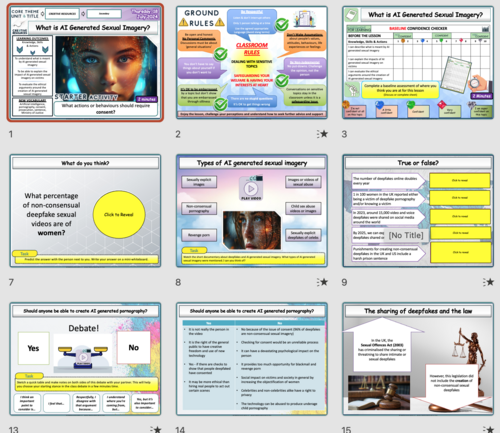The image size is (500, 433).
Task: Open slide 14 with Yes and No table
Action: pyautogui.click(x=252, y=359)
